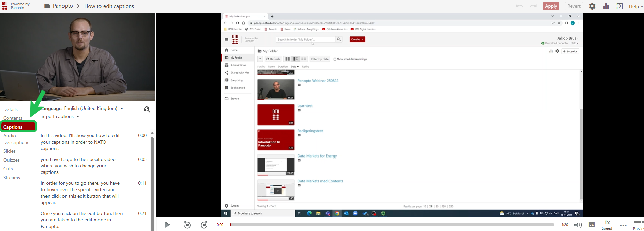Go to the Slides tab
644x231 pixels.
click(x=10, y=151)
